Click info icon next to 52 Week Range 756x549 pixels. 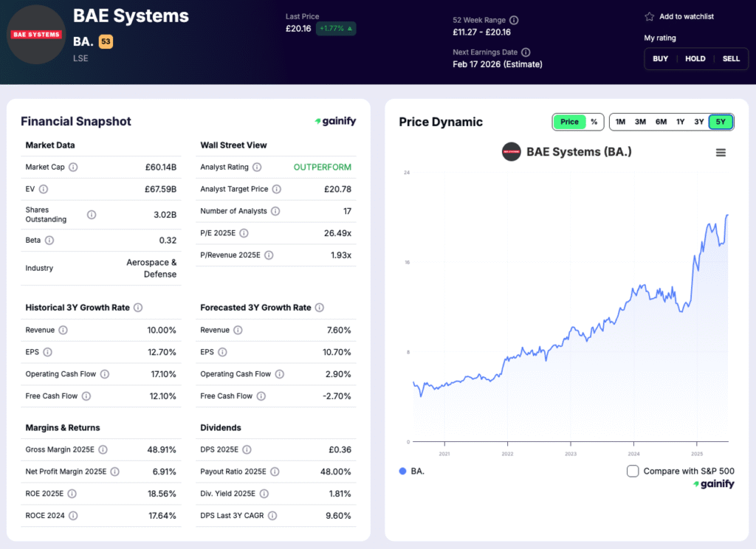pyautogui.click(x=514, y=20)
